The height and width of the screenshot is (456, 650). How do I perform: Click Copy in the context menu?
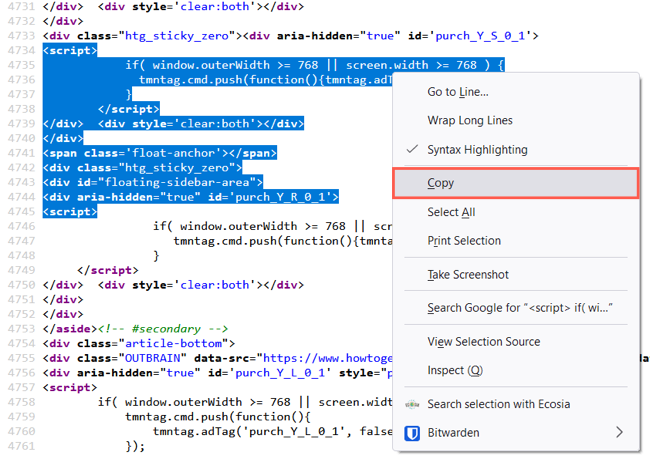point(515,183)
